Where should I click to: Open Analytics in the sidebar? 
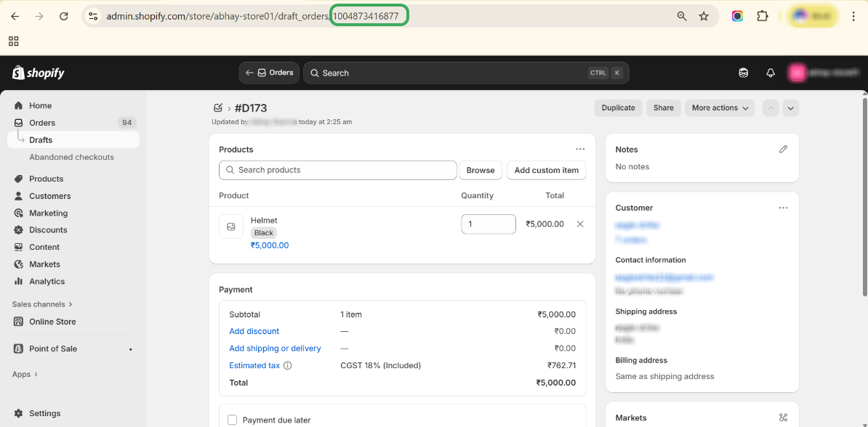coord(47,281)
